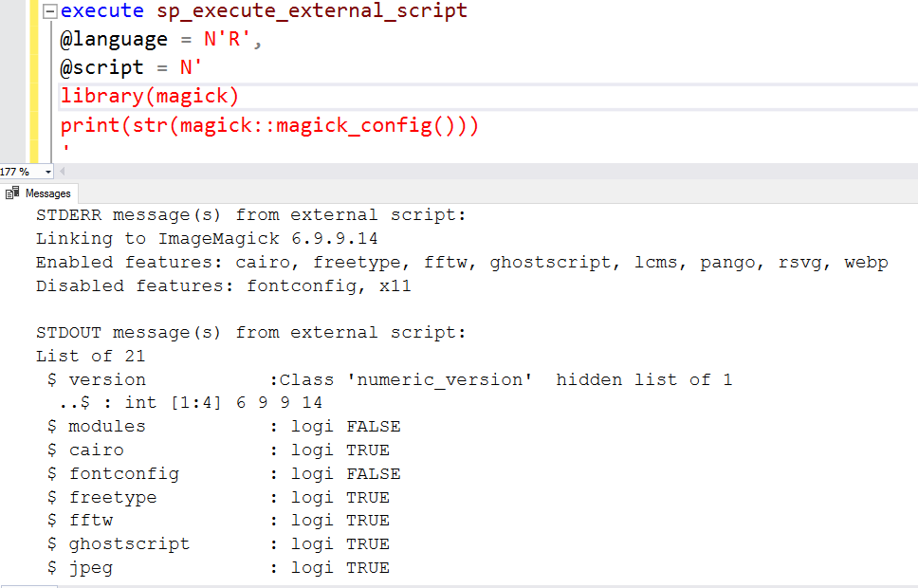The image size is (918, 588).
Task: Place cursor on the library(magick) line
Action: click(x=150, y=97)
